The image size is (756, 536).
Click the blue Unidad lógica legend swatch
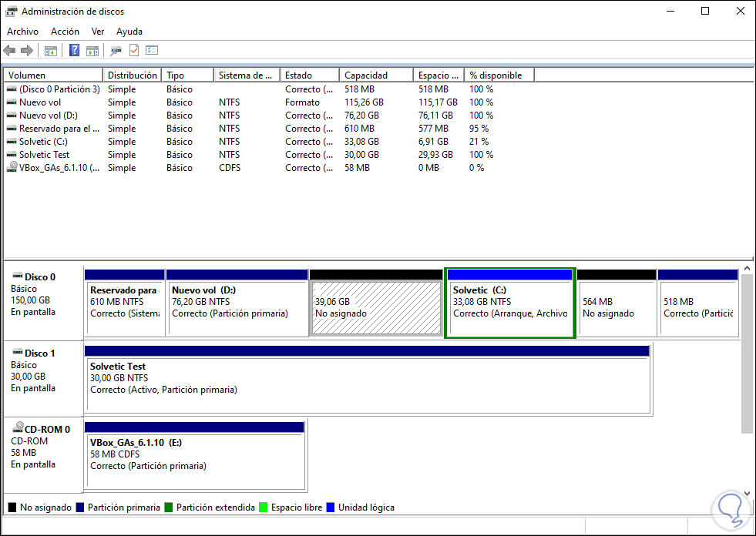330,508
